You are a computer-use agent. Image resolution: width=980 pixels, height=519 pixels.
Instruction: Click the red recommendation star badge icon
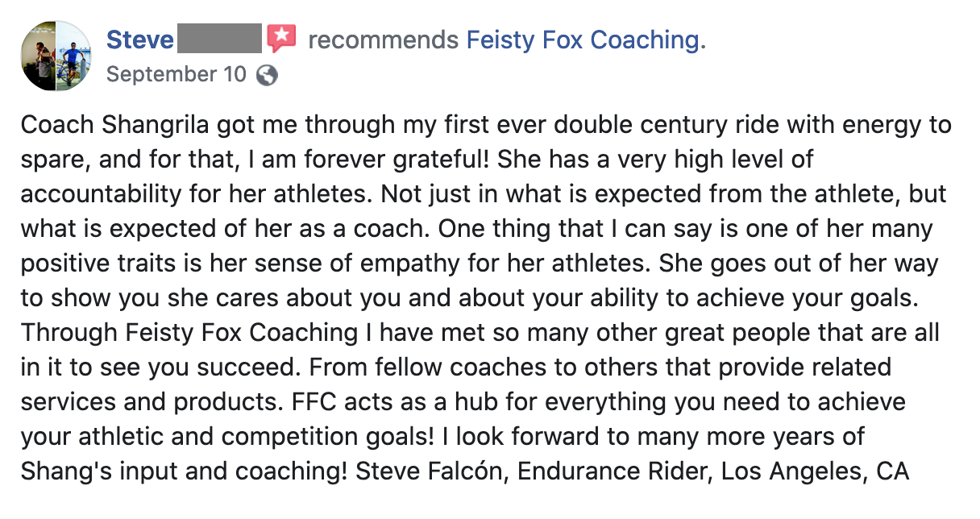pos(282,38)
